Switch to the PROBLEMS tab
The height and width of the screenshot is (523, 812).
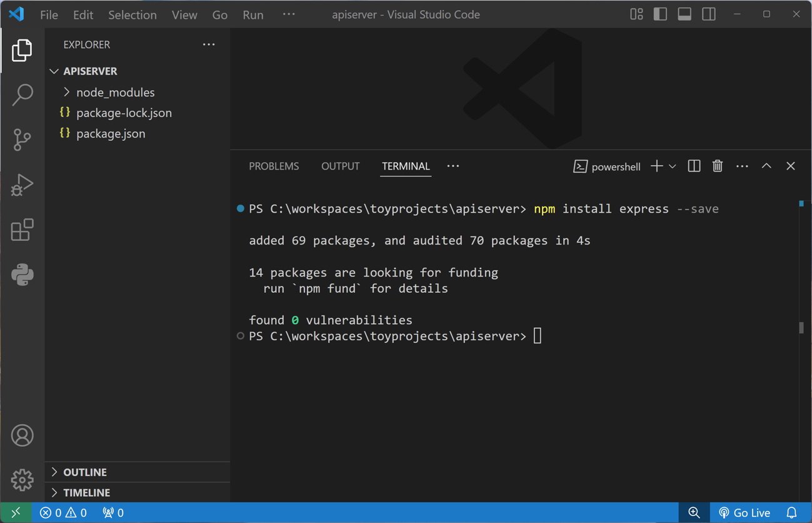pos(274,166)
